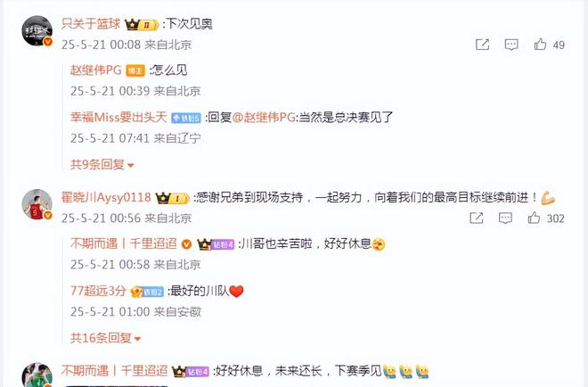Follow the @赵继伟PG mention link
This screenshot has width=588, height=387.
coord(264,117)
